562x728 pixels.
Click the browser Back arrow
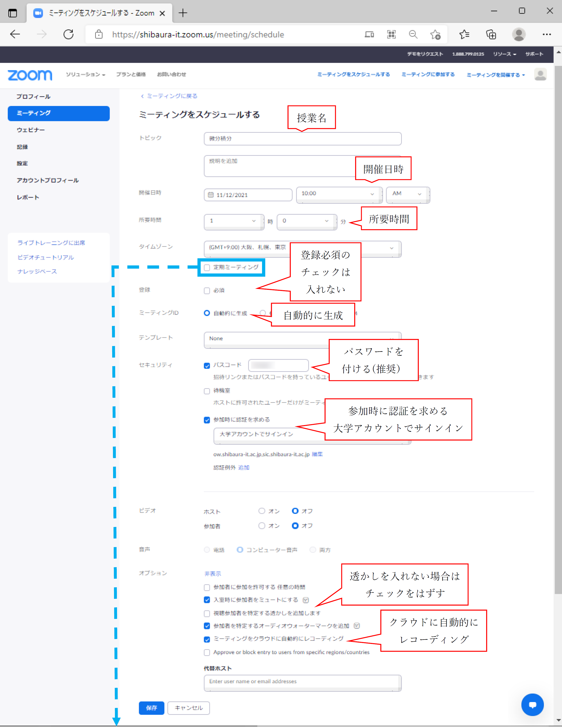(x=15, y=34)
